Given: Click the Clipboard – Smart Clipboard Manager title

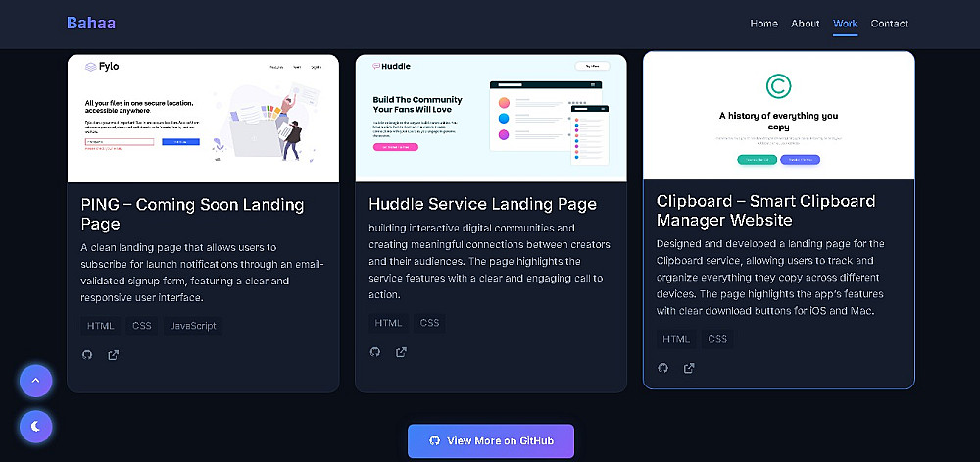Looking at the screenshot, I should 765,211.
